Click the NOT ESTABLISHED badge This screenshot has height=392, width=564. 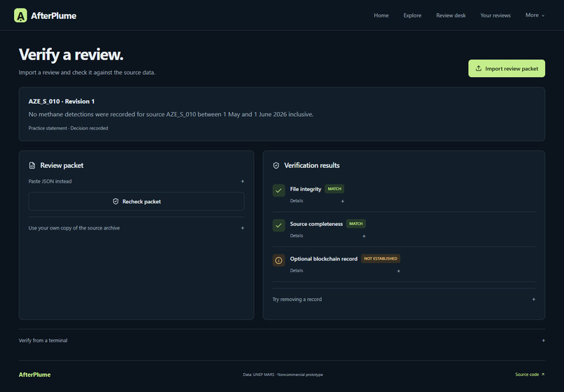(x=381, y=258)
